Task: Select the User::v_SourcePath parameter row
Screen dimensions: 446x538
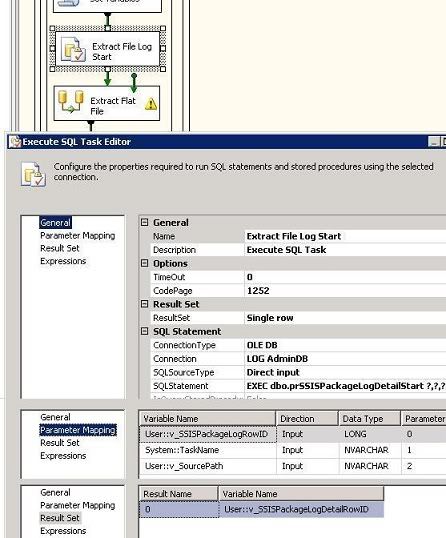Action: (293, 466)
